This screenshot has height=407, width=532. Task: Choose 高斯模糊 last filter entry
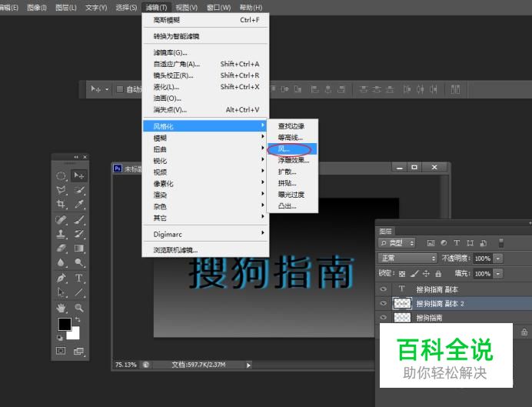pos(206,20)
